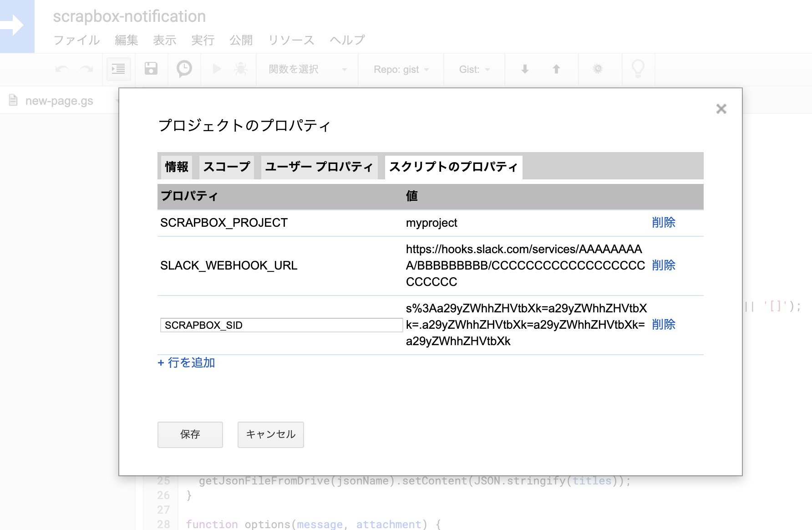Screen dimensions: 812x530
Task: Click the hooks.slack.com webhook URL value
Action: click(x=526, y=265)
